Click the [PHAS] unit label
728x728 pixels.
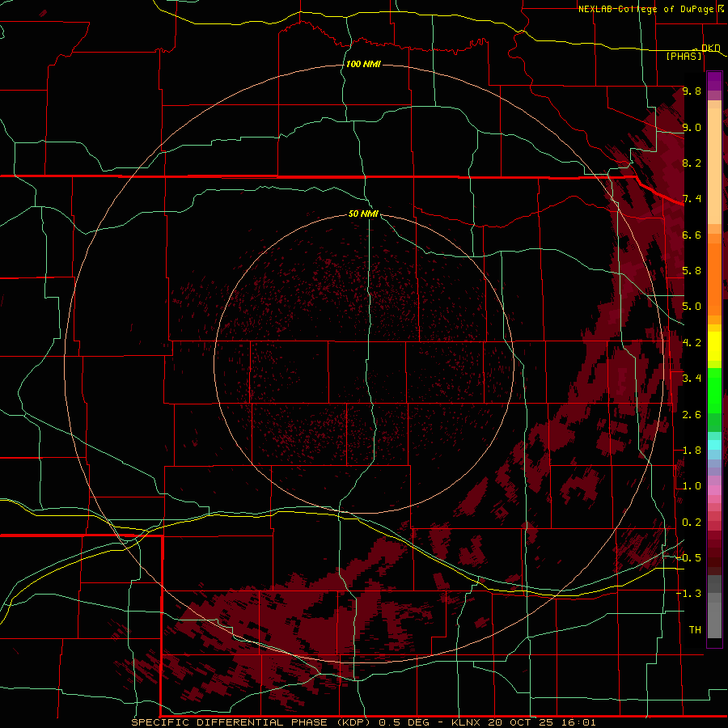click(684, 56)
